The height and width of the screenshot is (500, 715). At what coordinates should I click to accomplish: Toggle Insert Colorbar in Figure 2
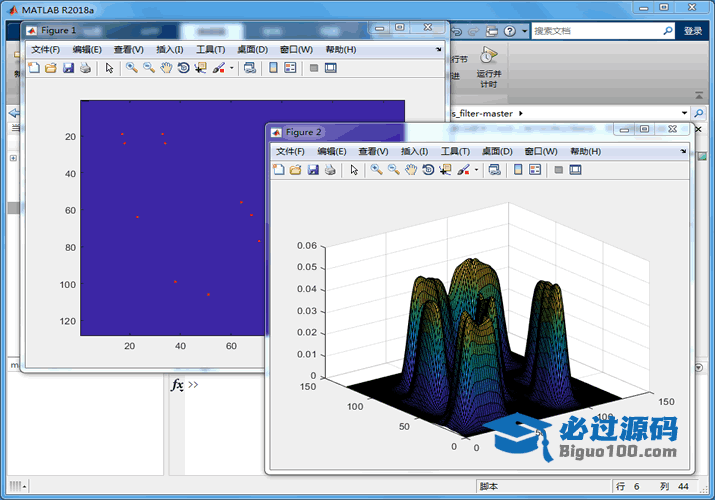point(518,170)
